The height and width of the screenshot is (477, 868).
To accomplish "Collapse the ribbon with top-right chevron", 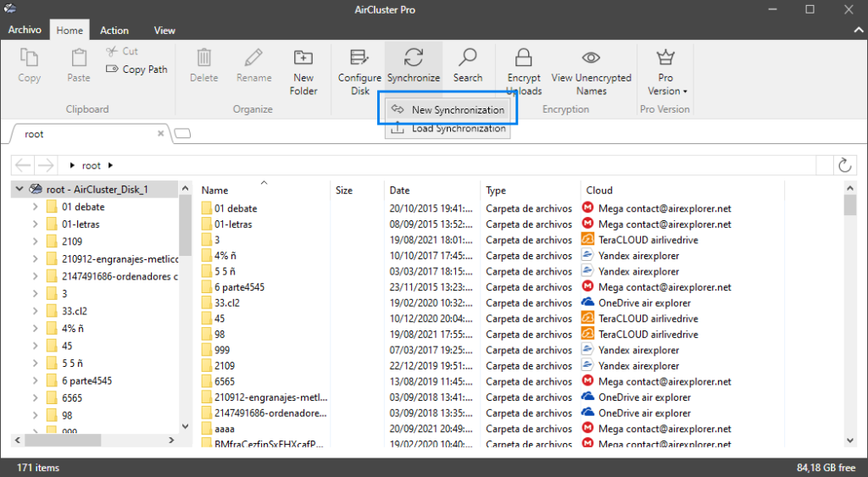I will tap(858, 31).
